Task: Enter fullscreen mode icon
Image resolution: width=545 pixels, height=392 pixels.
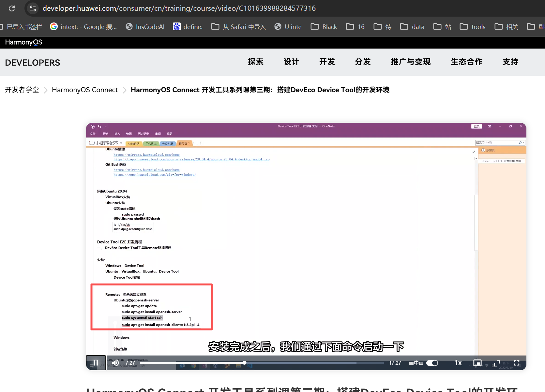Action: point(517,363)
